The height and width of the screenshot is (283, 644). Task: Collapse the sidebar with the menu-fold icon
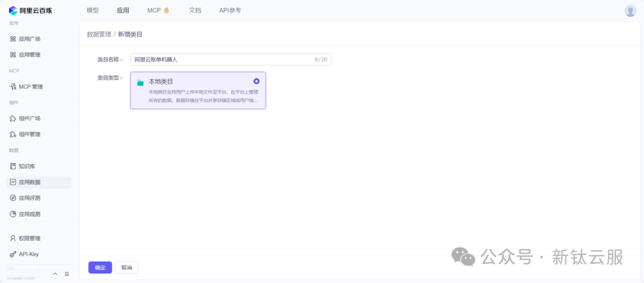click(x=67, y=274)
